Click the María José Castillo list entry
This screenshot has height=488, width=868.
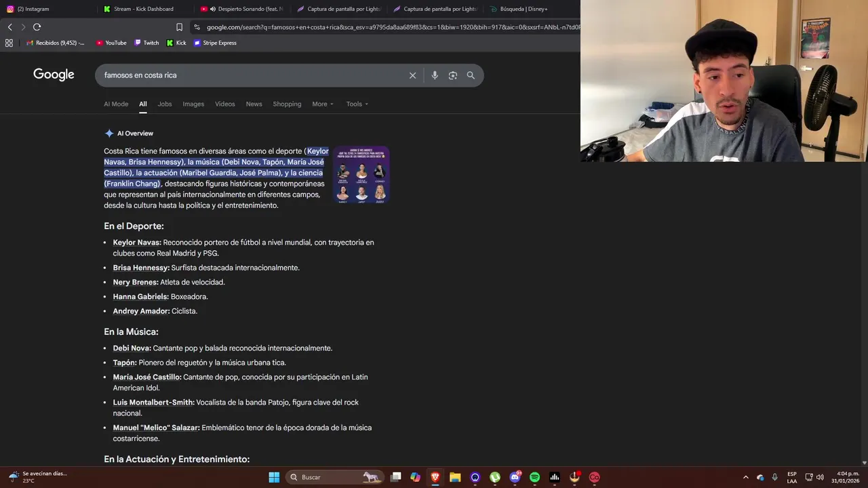pyautogui.click(x=147, y=377)
